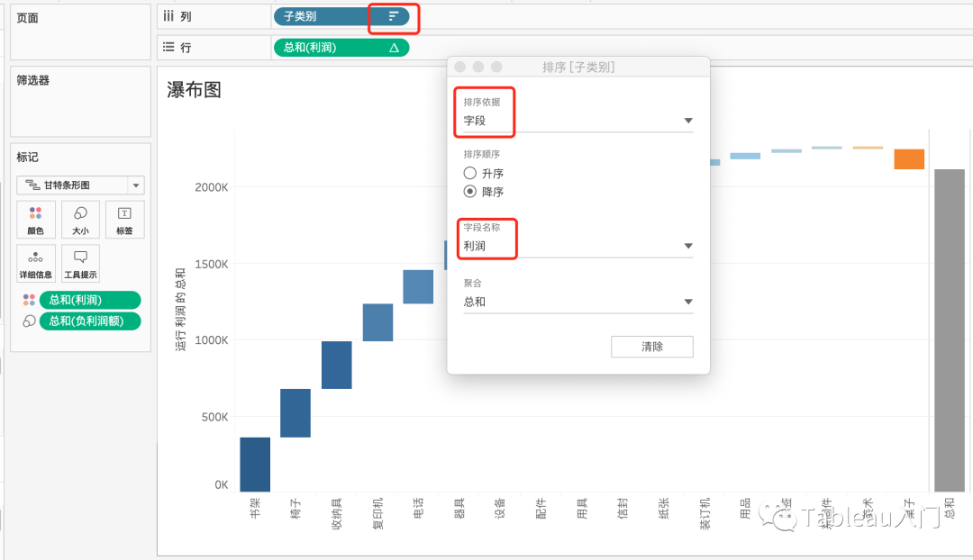This screenshot has width=973, height=560.
Task: Click the 子类别 column pill
Action: point(341,16)
